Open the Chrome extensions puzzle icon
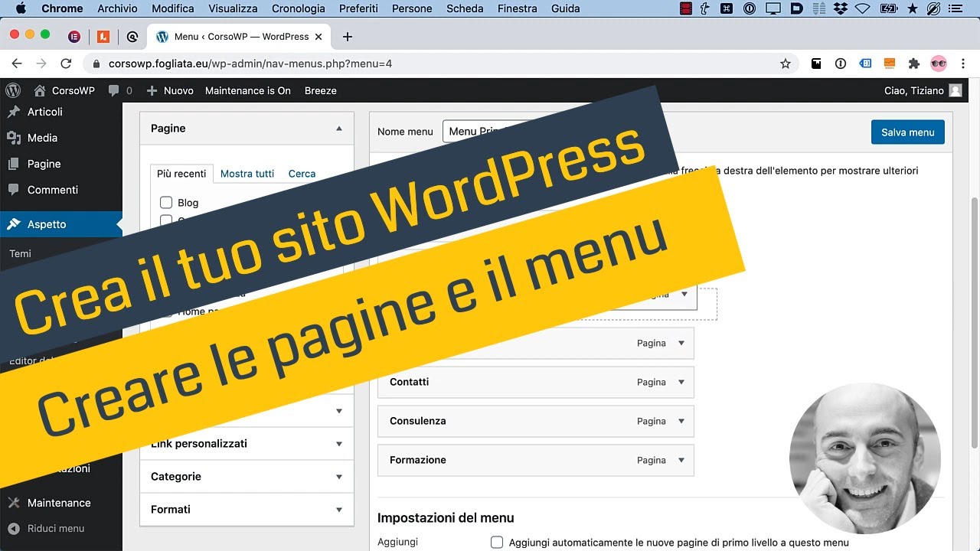The height and width of the screenshot is (551, 980). coord(913,64)
